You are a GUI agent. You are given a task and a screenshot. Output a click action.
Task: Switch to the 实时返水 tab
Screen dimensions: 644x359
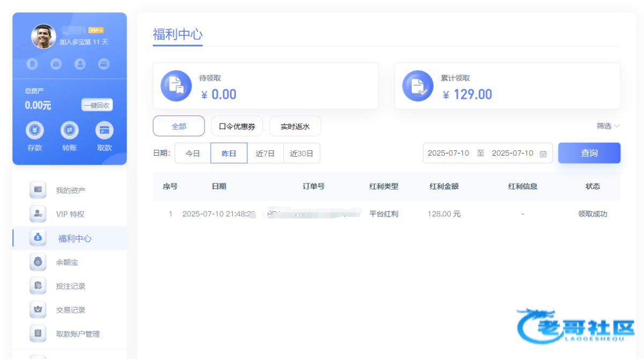pos(295,127)
